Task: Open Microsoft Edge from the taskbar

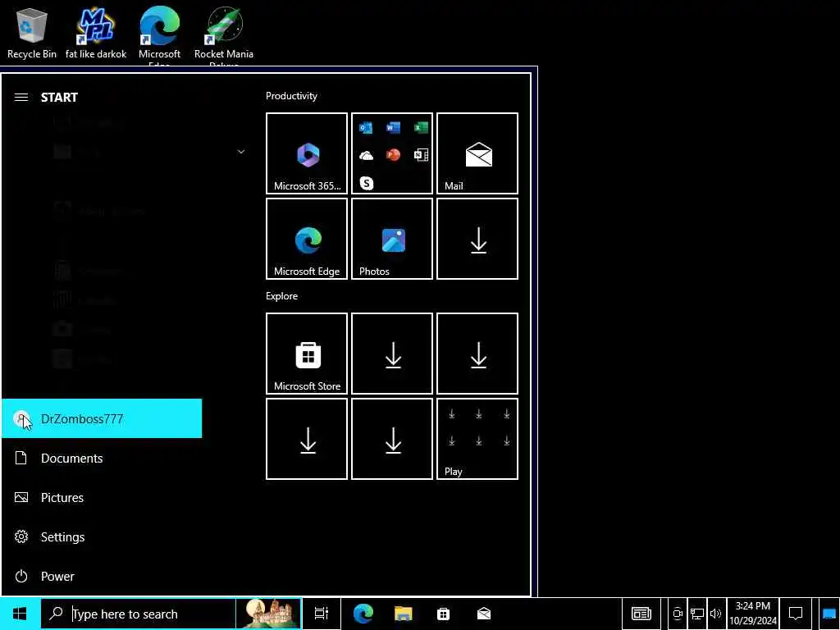Action: [x=363, y=614]
